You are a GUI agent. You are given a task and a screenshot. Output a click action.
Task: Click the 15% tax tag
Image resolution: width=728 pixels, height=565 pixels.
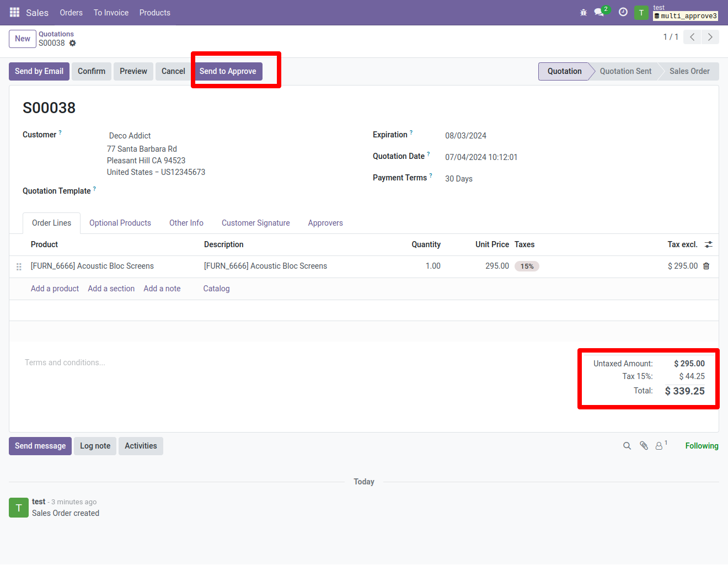pos(527,266)
